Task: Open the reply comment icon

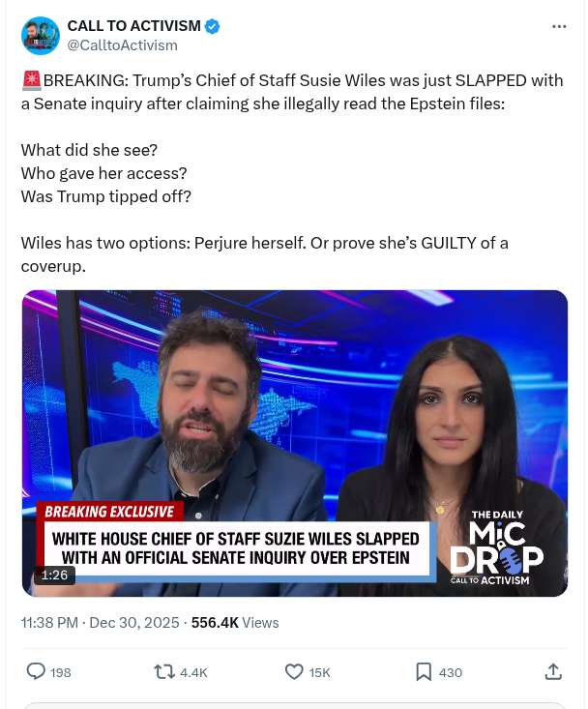Action: 36,671
